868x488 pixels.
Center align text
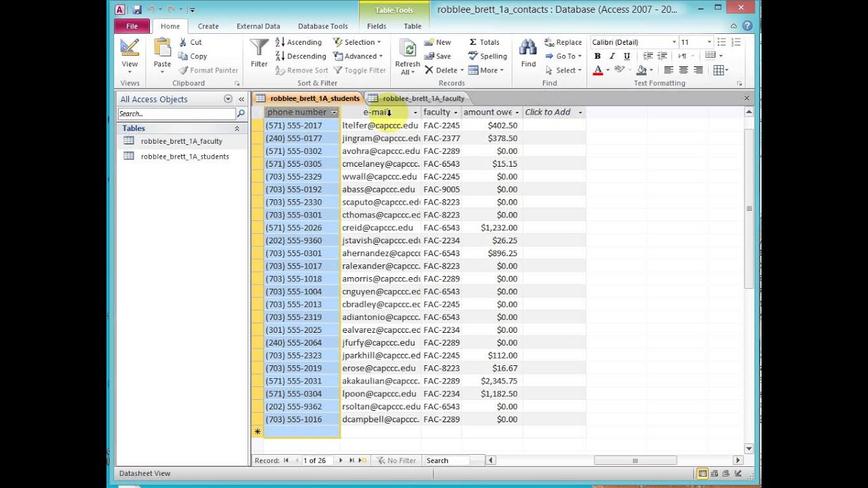683,70
